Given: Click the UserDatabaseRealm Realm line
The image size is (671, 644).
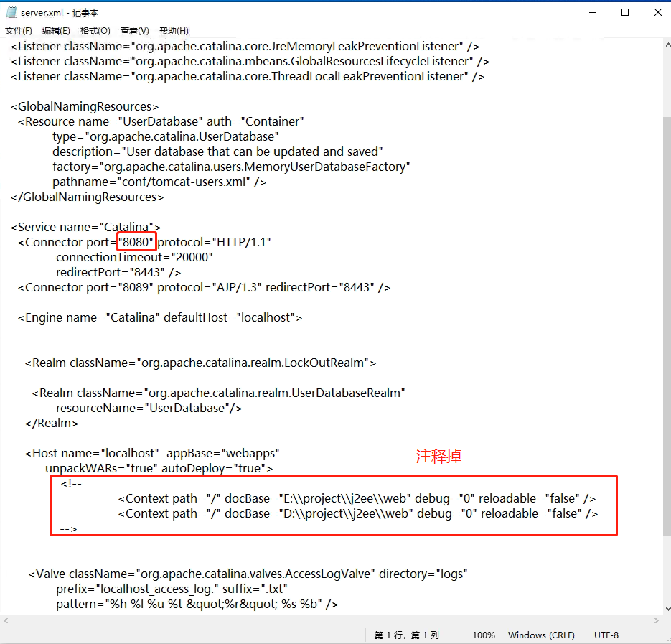Looking at the screenshot, I should click(x=219, y=393).
